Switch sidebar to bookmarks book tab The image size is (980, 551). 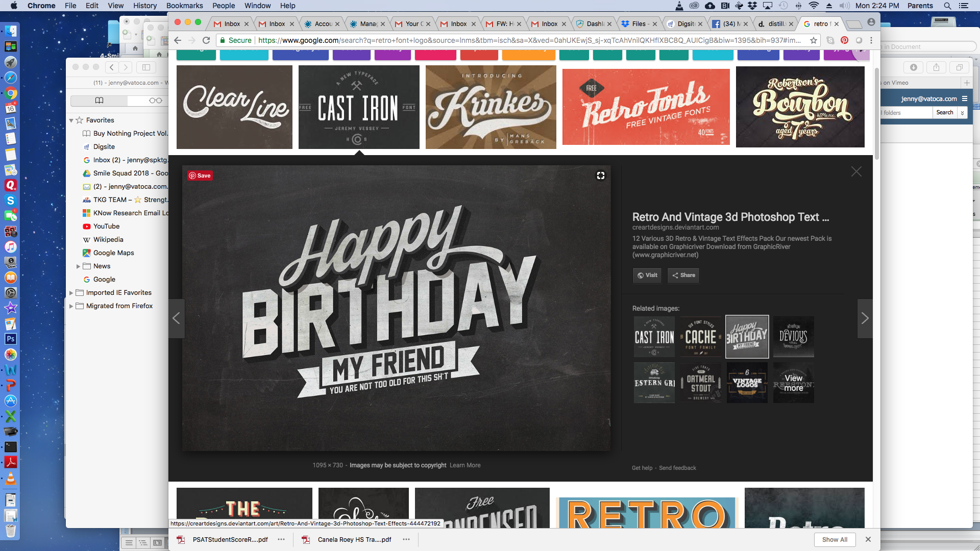(100, 101)
